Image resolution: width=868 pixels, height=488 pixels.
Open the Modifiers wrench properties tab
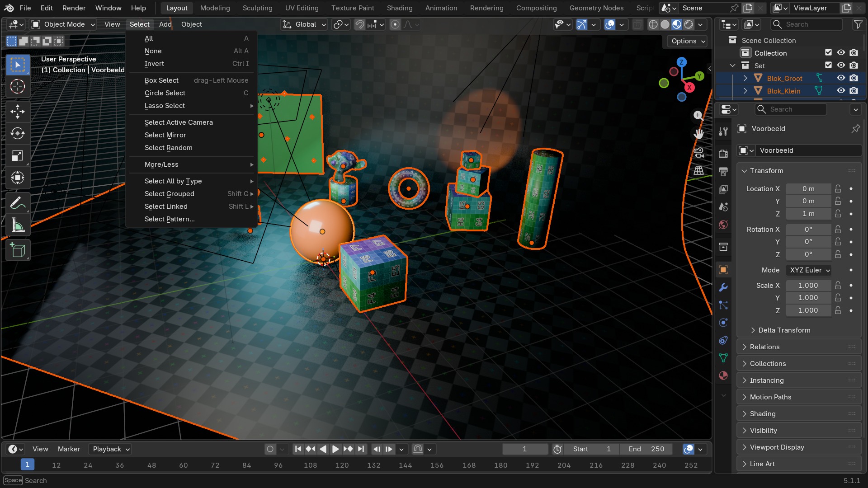pyautogui.click(x=723, y=287)
